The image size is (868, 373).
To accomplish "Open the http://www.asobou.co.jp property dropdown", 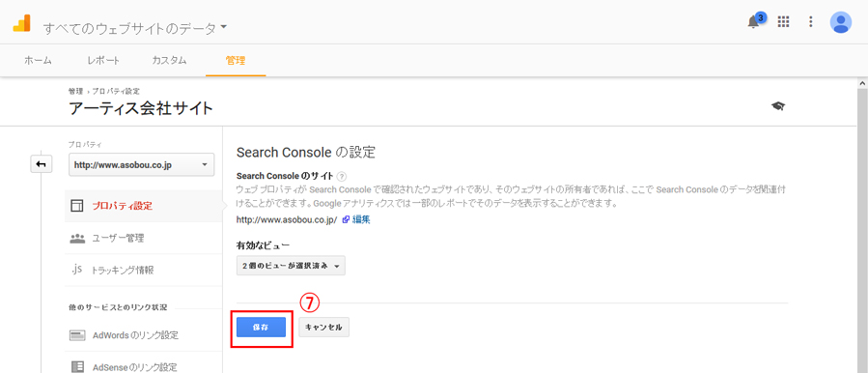I will pos(141,165).
